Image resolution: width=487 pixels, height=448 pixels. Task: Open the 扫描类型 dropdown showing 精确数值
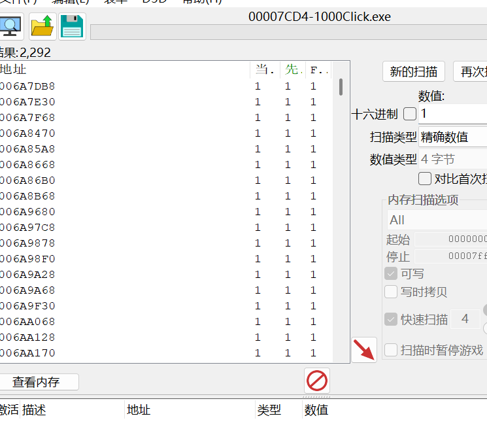coord(452,137)
